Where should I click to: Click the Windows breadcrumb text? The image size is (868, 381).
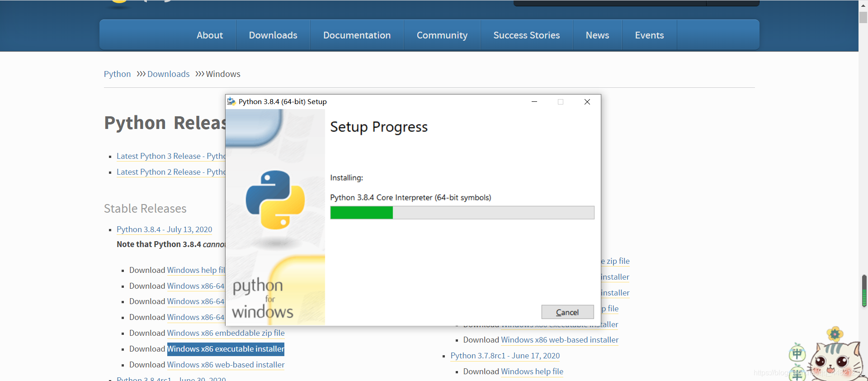tap(223, 74)
